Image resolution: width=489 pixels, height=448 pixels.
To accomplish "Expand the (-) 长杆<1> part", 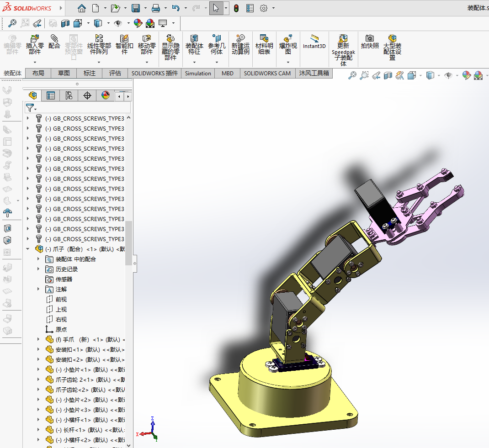I will 38,430.
